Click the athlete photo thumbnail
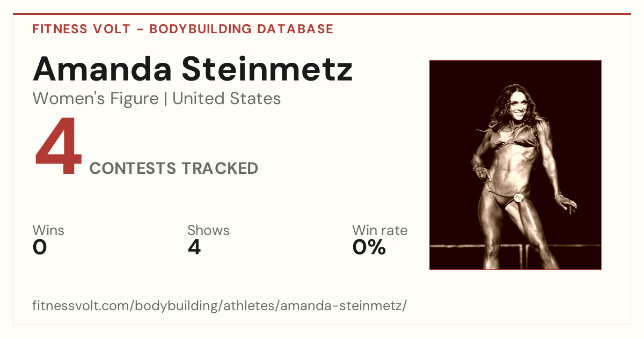 [x=515, y=165]
